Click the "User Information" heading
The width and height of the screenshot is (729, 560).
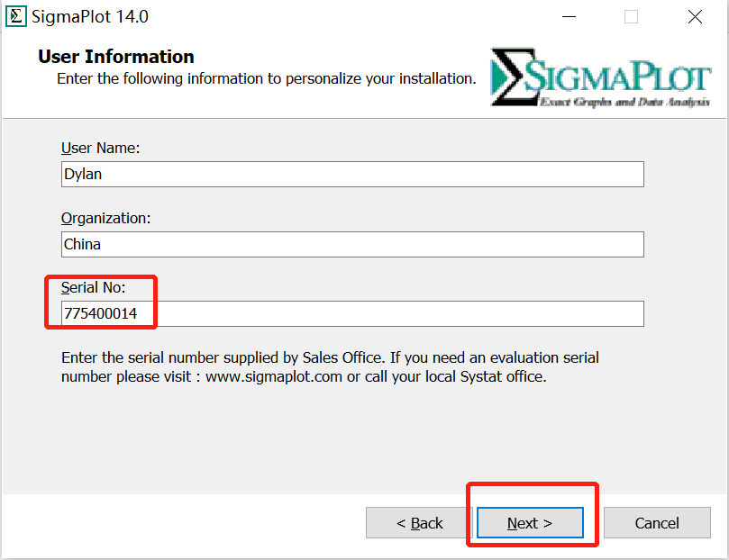tap(116, 57)
